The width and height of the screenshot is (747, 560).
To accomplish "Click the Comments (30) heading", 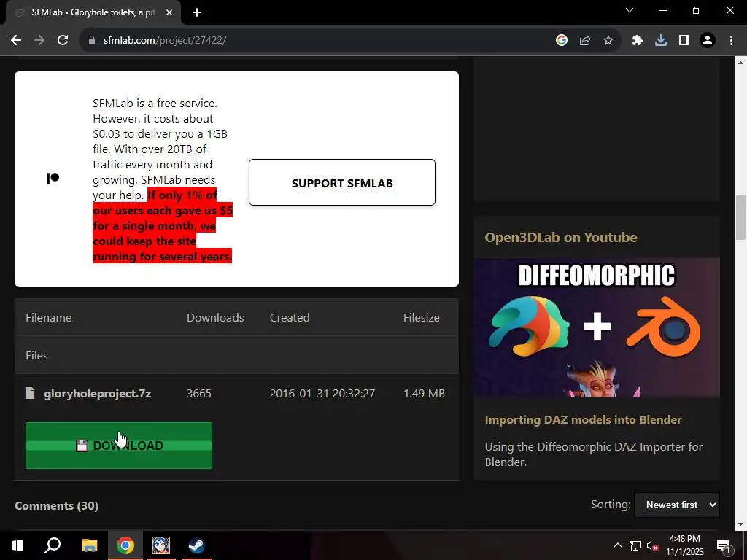I will pos(57,506).
